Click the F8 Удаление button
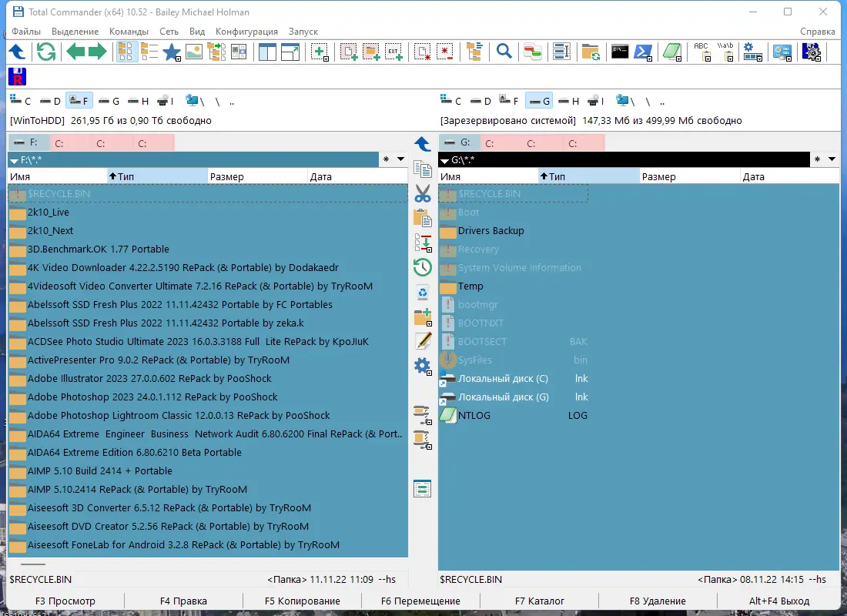 point(658,601)
